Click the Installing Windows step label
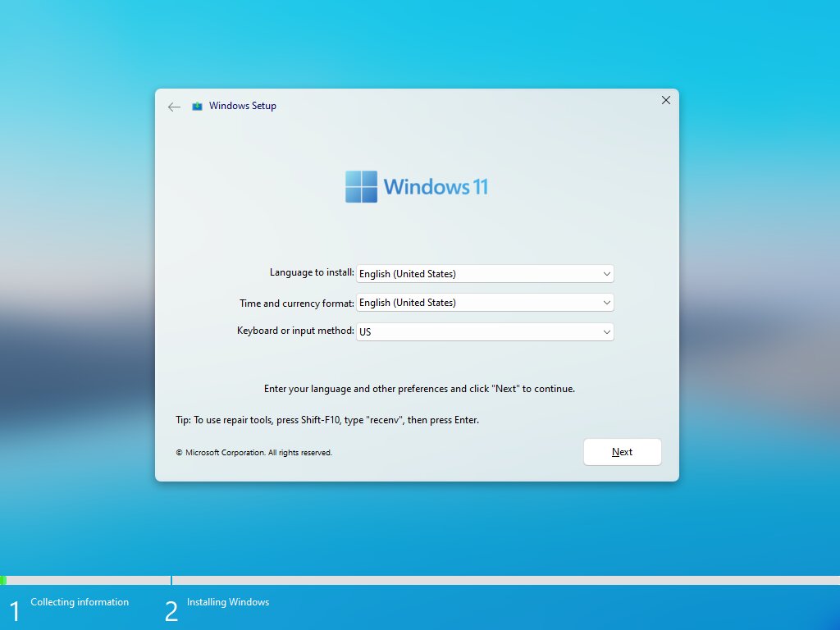Viewport: 840px width, 630px height. pos(228,602)
